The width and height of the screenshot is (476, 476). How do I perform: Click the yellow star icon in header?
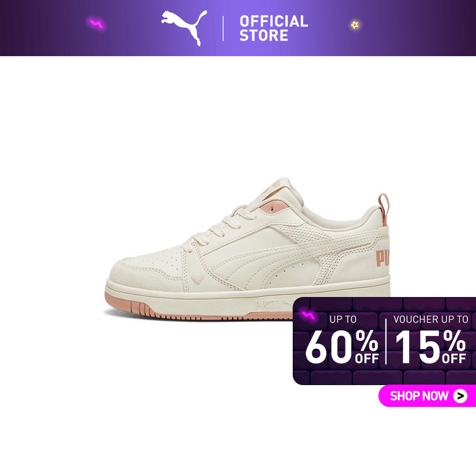click(x=355, y=25)
